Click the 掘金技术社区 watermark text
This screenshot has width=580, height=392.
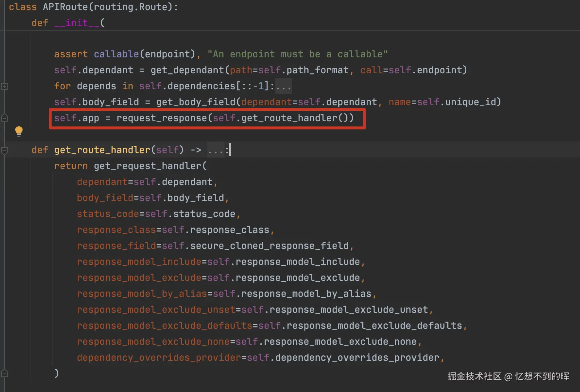point(474,376)
